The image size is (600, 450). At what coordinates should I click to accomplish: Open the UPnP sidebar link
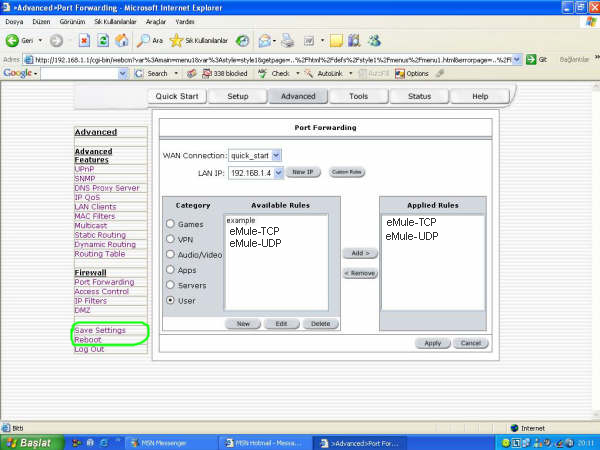[x=84, y=169]
